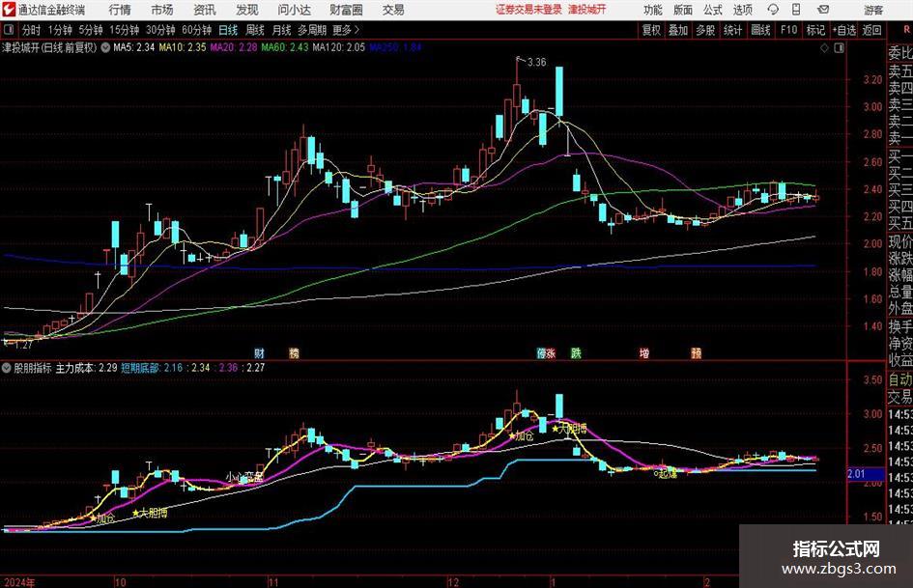Viewport: 913px width, 588px height.
Task: Select the 周线 weekly chart tab
Action: (254, 30)
